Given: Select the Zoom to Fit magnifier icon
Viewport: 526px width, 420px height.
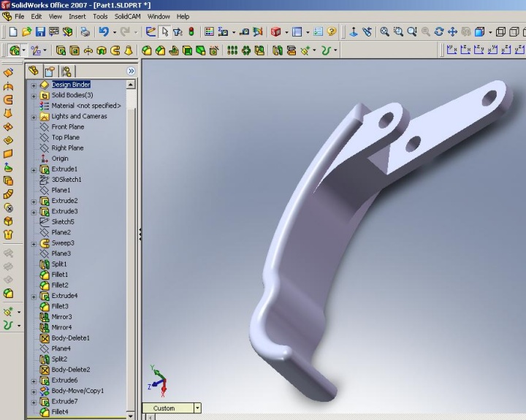Looking at the screenshot, I should pos(384,32).
